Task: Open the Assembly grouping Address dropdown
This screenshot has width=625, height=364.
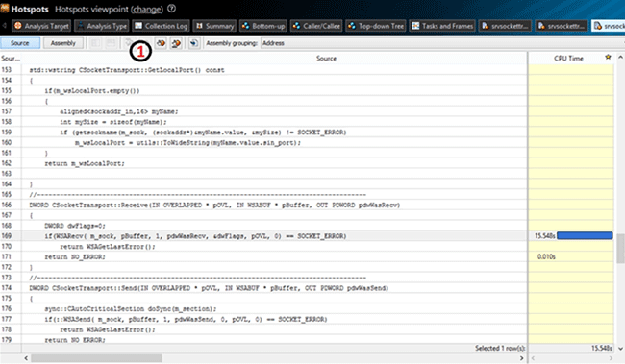Action: [x=442, y=43]
